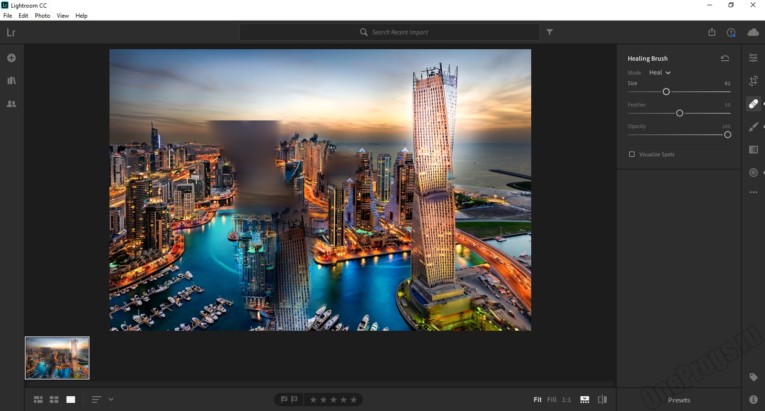765x411 pixels.
Task: Set rating to four stars
Action: (343, 399)
